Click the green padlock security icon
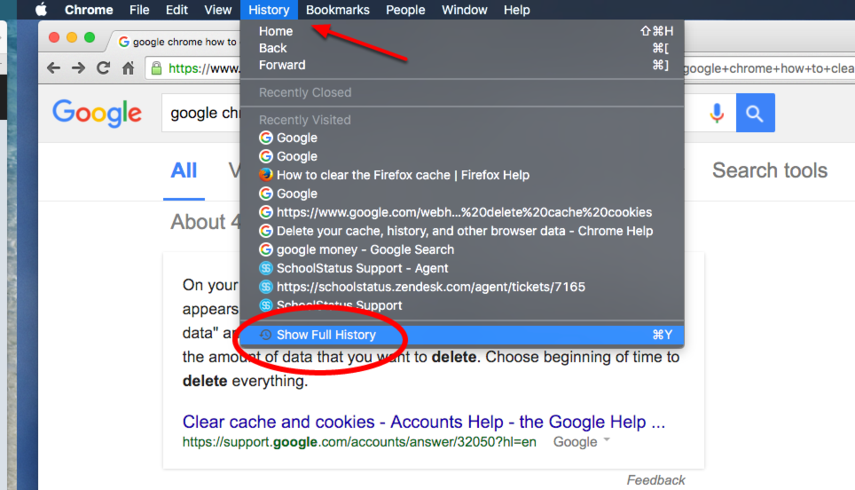Viewport: 855px width, 490px height. click(x=156, y=68)
